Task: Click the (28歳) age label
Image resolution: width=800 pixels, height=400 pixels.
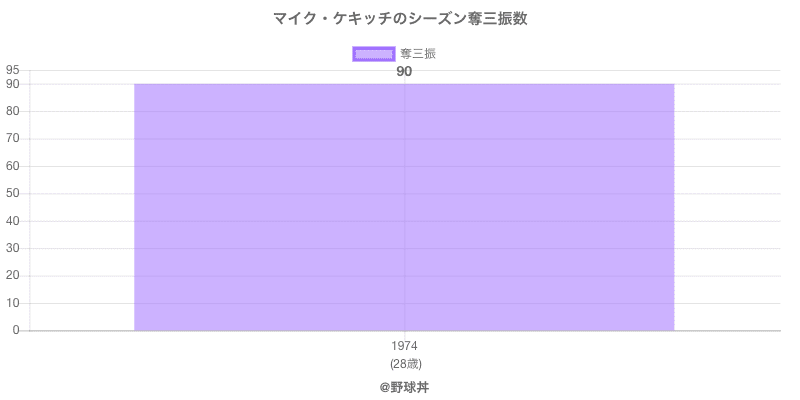Action: point(404,363)
